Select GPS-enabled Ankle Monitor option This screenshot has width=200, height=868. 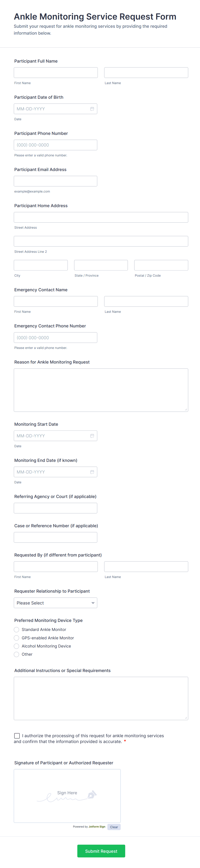[x=17, y=638]
